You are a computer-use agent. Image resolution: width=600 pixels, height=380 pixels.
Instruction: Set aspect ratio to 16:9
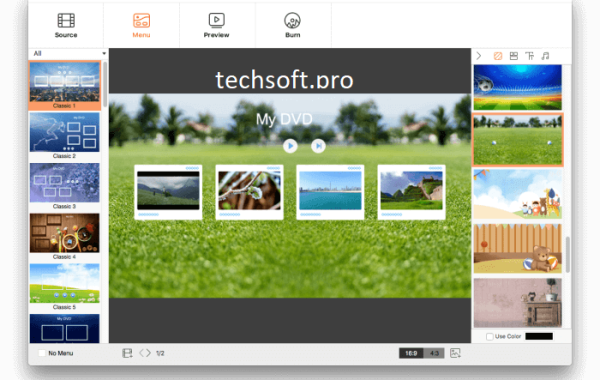pos(411,353)
